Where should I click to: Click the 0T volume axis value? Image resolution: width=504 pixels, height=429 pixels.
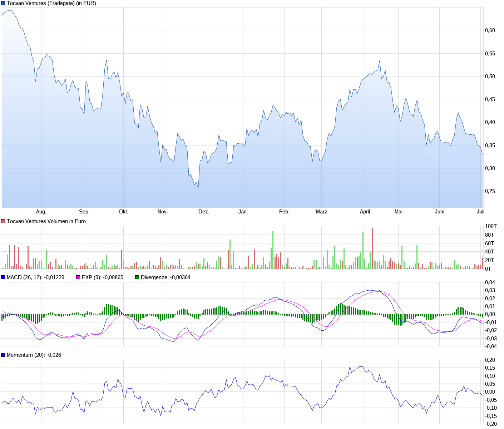click(488, 269)
